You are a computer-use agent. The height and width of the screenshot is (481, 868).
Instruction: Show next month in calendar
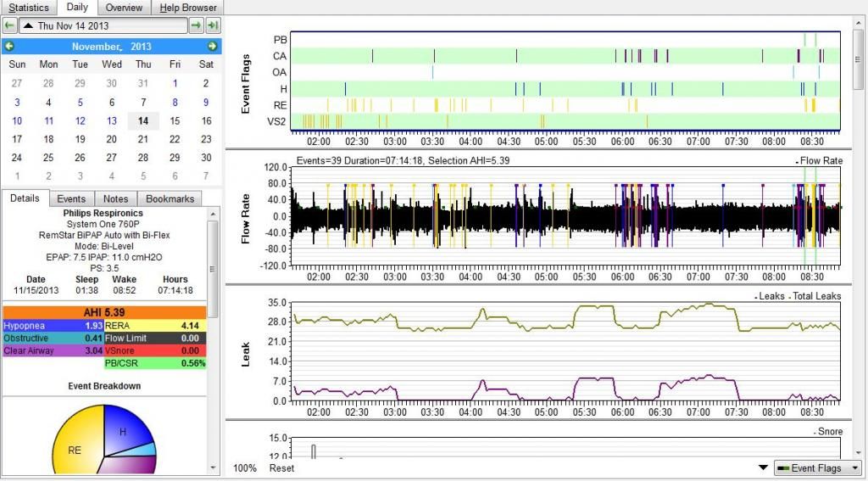pos(212,46)
